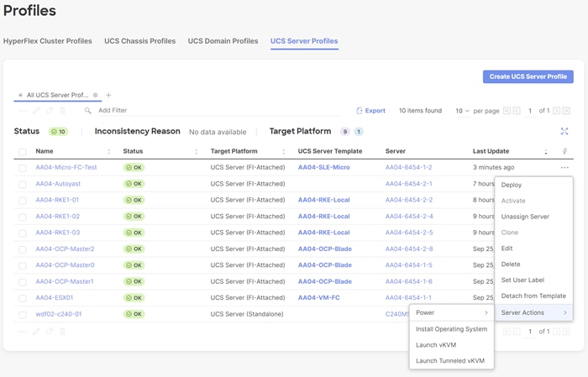
Task: Switch to UCS Domain Profiles tab
Action: click(x=223, y=41)
